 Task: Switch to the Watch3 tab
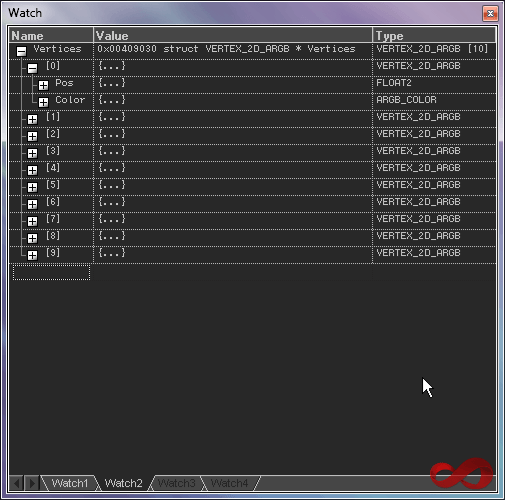pos(176,483)
